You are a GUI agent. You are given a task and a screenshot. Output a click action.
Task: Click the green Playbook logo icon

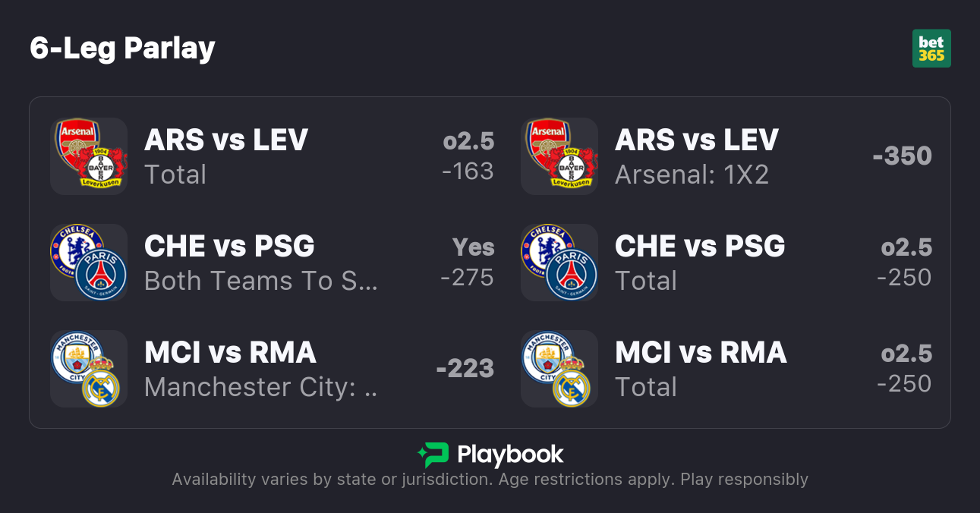tap(433, 455)
